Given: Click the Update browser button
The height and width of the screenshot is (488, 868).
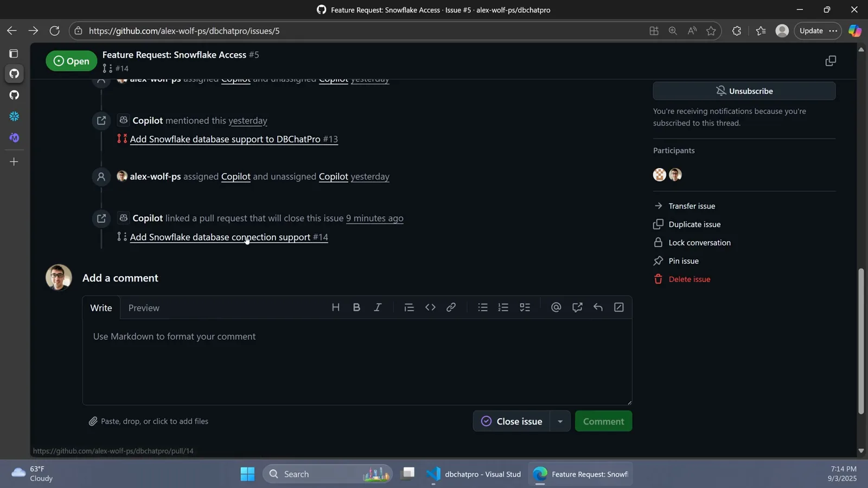Looking at the screenshot, I should click(x=811, y=31).
